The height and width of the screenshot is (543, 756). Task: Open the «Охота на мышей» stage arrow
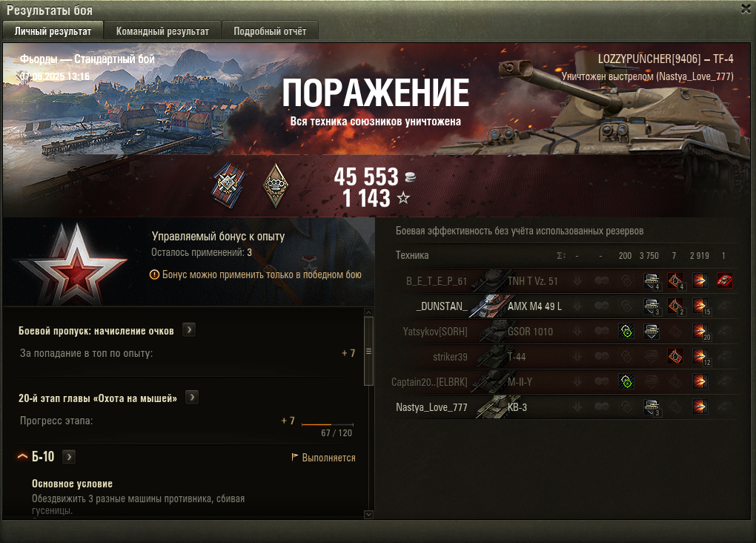(x=192, y=397)
